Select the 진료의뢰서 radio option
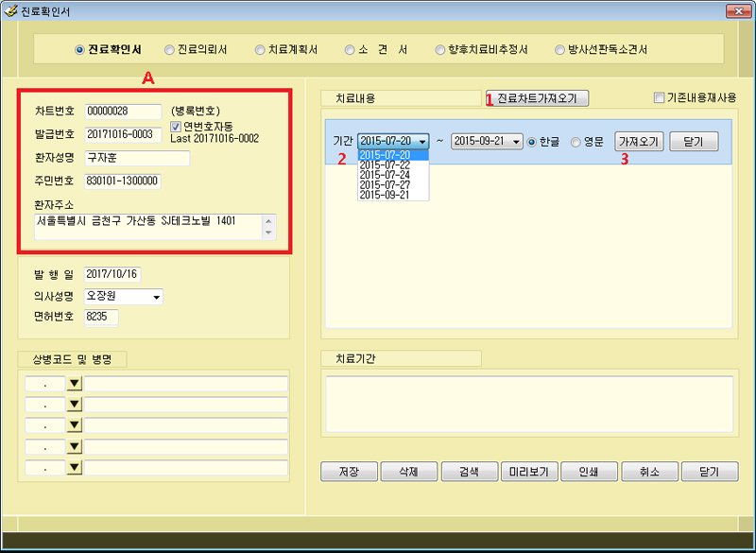Viewport: 756px width, 553px height. coord(169,49)
